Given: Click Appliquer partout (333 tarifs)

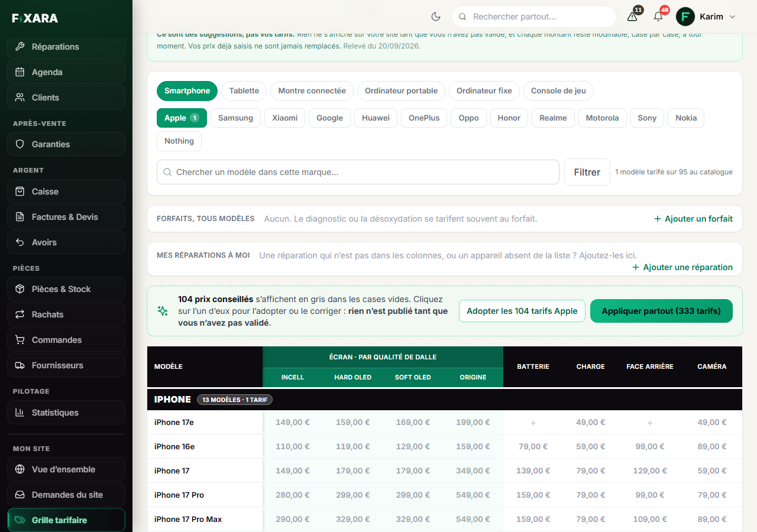Looking at the screenshot, I should pyautogui.click(x=661, y=311).
